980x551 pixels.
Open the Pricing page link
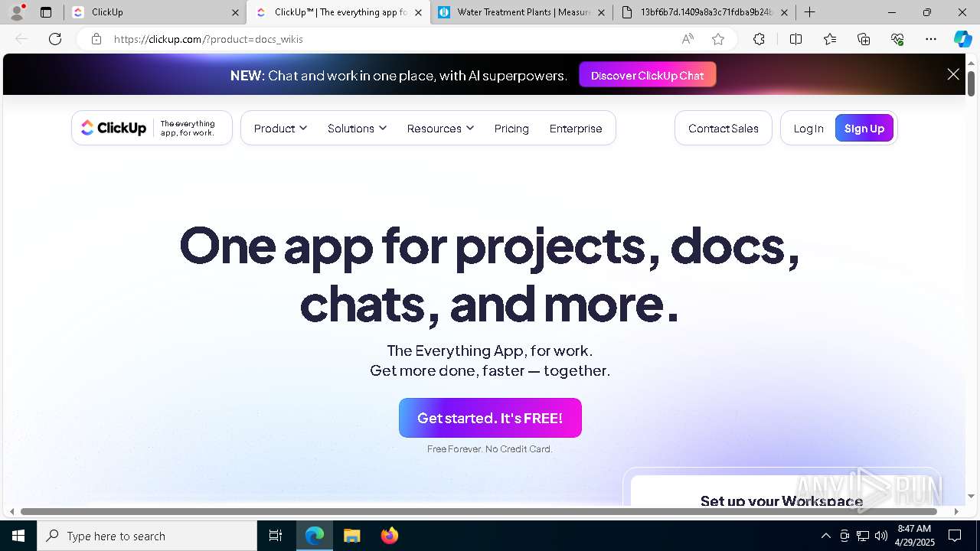[x=511, y=129]
